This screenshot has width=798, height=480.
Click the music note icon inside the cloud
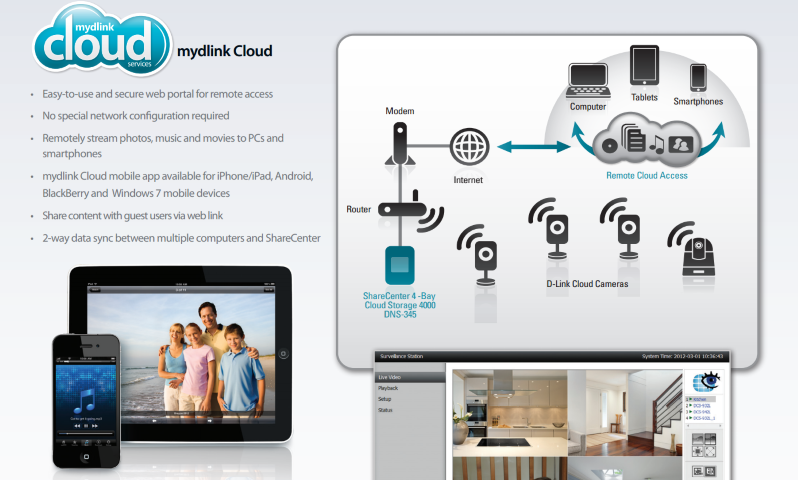[657, 145]
